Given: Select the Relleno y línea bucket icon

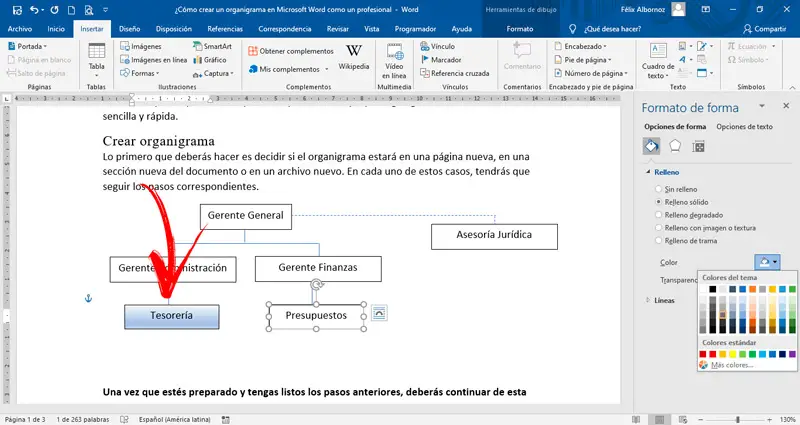Looking at the screenshot, I should pyautogui.click(x=652, y=146).
